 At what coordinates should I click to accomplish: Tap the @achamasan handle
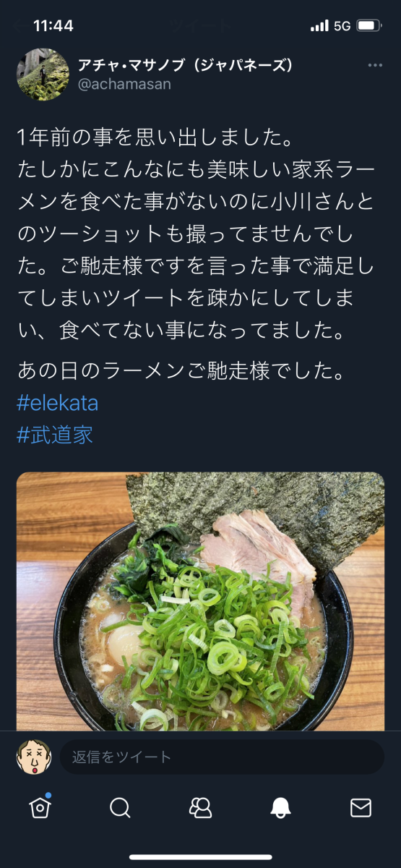click(x=124, y=85)
